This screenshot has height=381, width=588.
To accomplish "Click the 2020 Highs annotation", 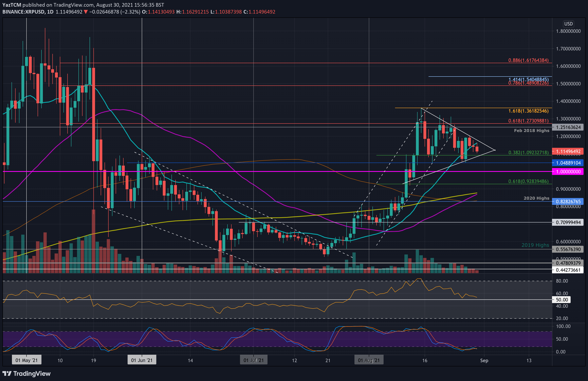I will pos(536,198).
